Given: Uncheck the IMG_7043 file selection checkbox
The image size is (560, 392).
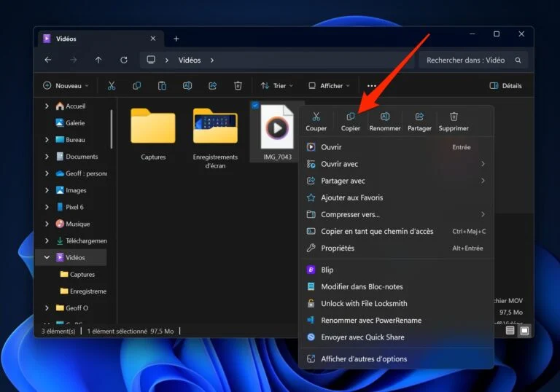Looking at the screenshot, I should [255, 106].
